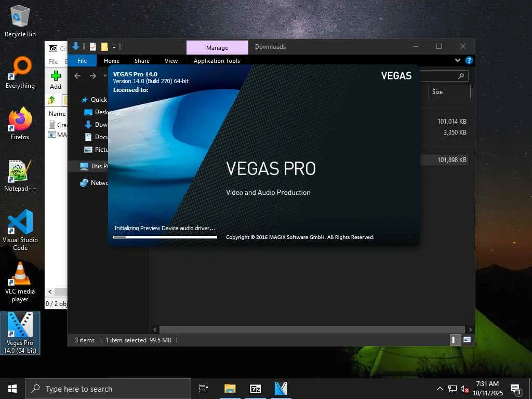Select the file with size 3,350 KB
The width and height of the screenshot is (532, 399).
pos(455,132)
